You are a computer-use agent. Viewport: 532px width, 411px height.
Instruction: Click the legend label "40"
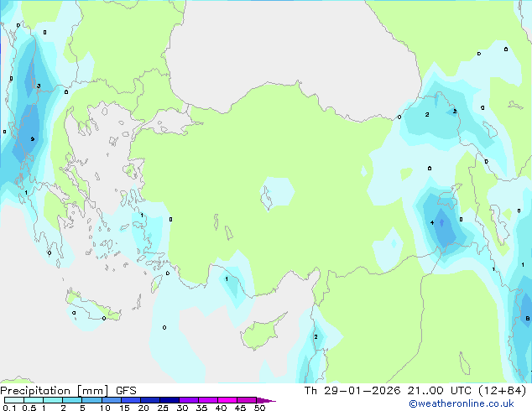pyautogui.click(x=221, y=408)
